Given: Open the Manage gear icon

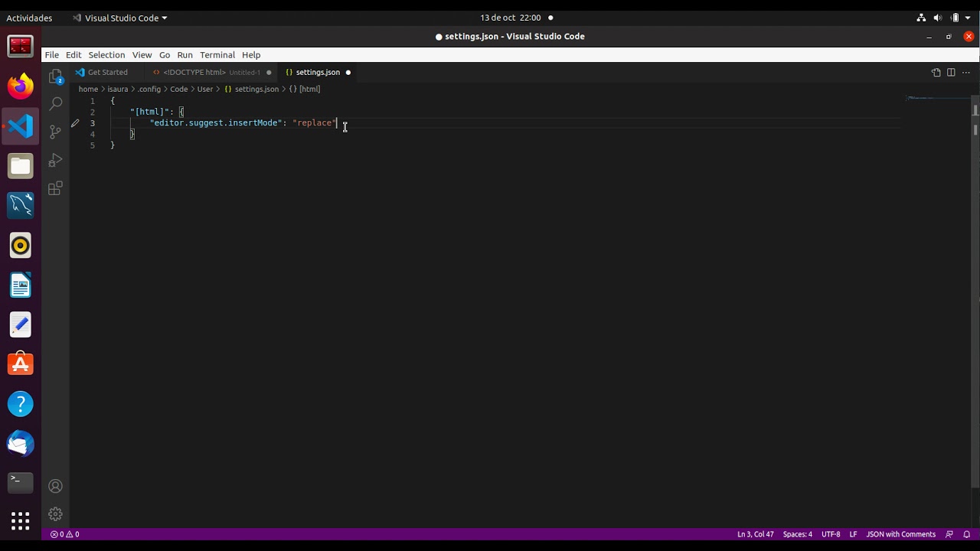Looking at the screenshot, I should (x=55, y=514).
